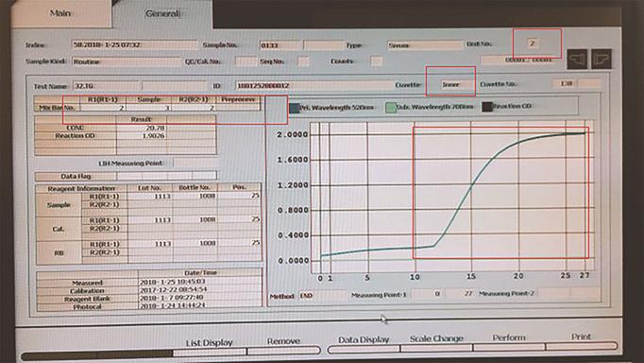Viewport: 644px width, 363px height.
Task: Click the Cuvette Inner field
Action: point(450,84)
